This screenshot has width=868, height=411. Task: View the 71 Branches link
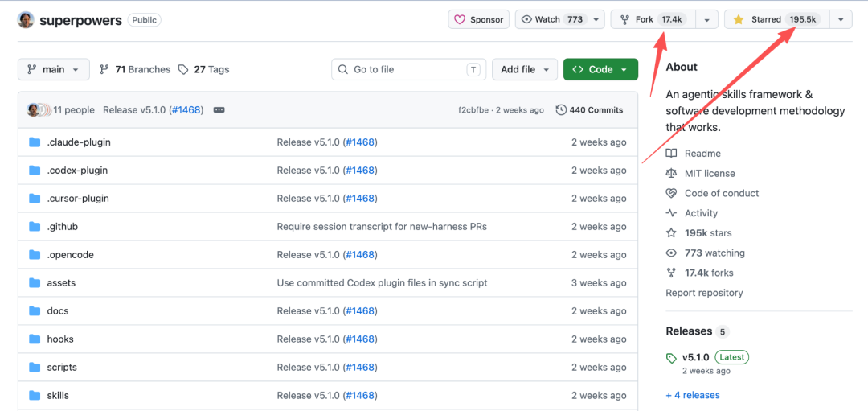click(135, 69)
